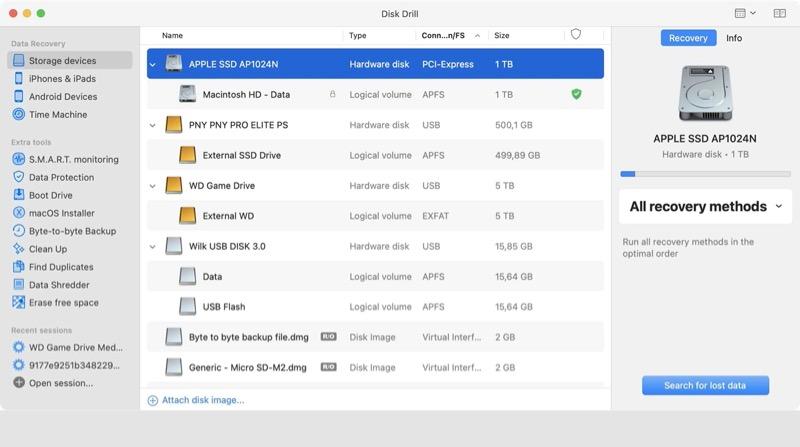Click the disk usage progress bar
800x447 pixels.
click(705, 174)
